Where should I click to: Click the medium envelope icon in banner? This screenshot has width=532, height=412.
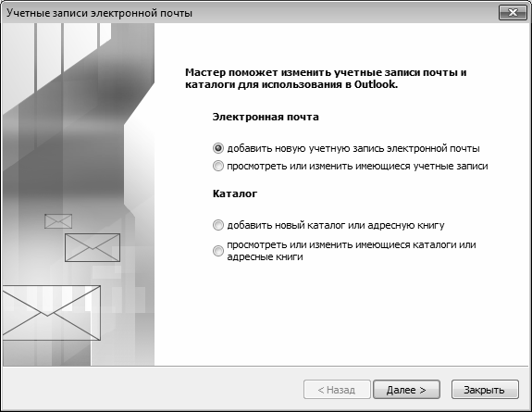(93, 247)
